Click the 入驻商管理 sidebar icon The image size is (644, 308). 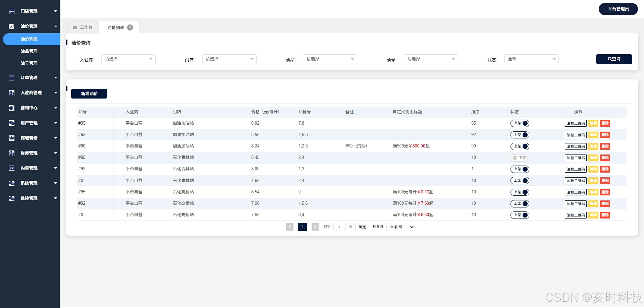[12, 93]
